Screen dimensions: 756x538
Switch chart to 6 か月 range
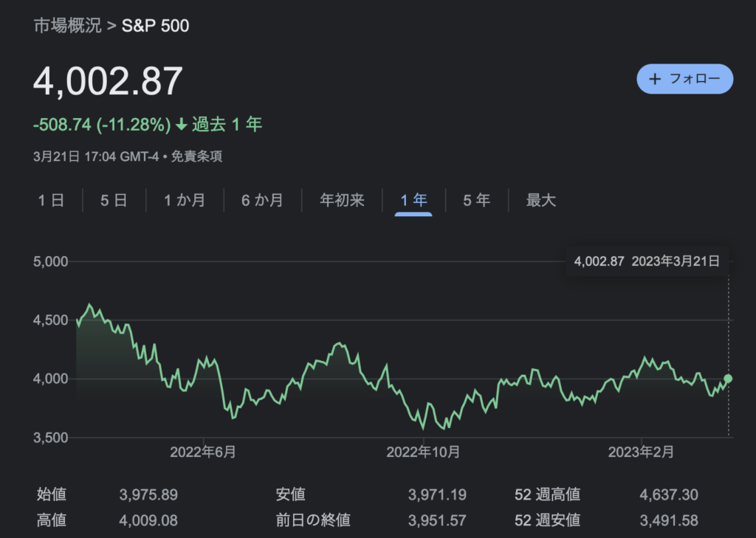pyautogui.click(x=262, y=200)
